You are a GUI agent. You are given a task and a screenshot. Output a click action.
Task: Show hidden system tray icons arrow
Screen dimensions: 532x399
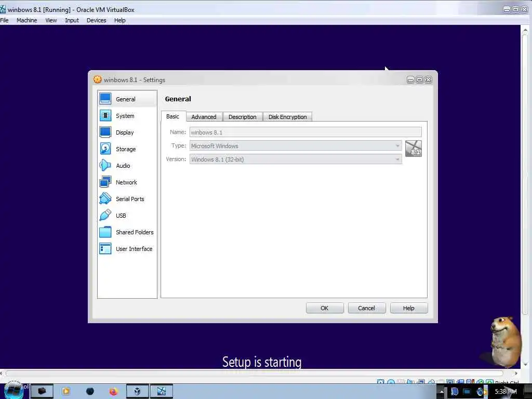tap(442, 392)
